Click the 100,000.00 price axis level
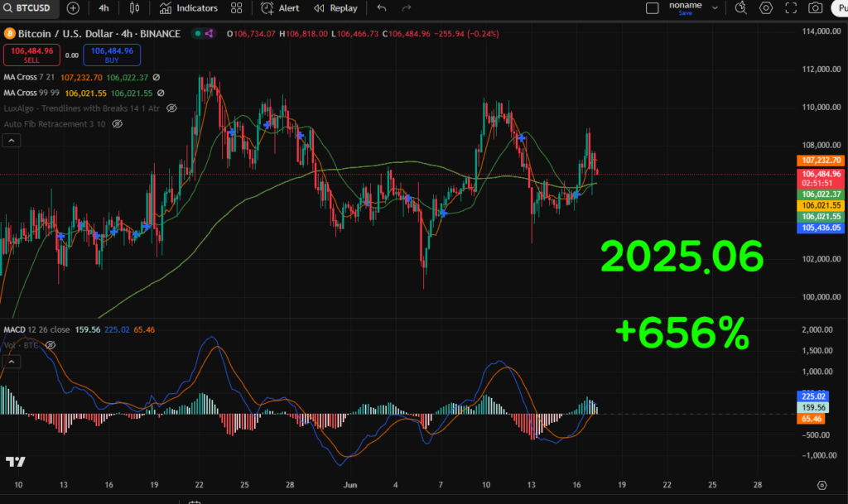The width and height of the screenshot is (848, 504). (x=821, y=296)
